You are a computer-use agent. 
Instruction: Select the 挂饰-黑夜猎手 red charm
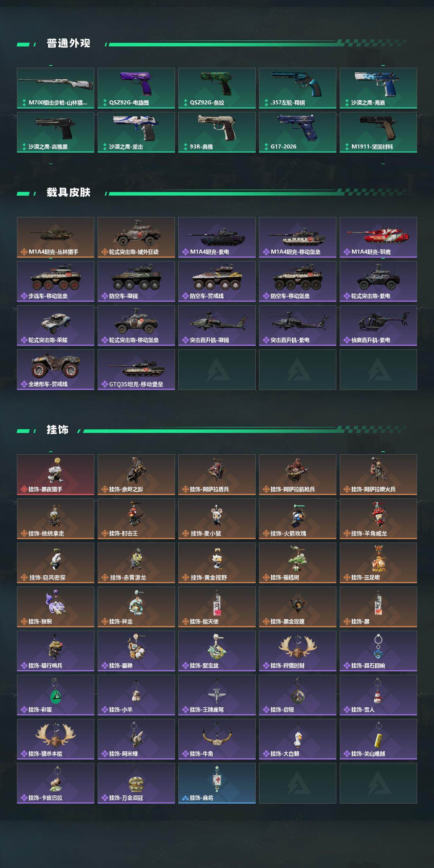tap(56, 475)
